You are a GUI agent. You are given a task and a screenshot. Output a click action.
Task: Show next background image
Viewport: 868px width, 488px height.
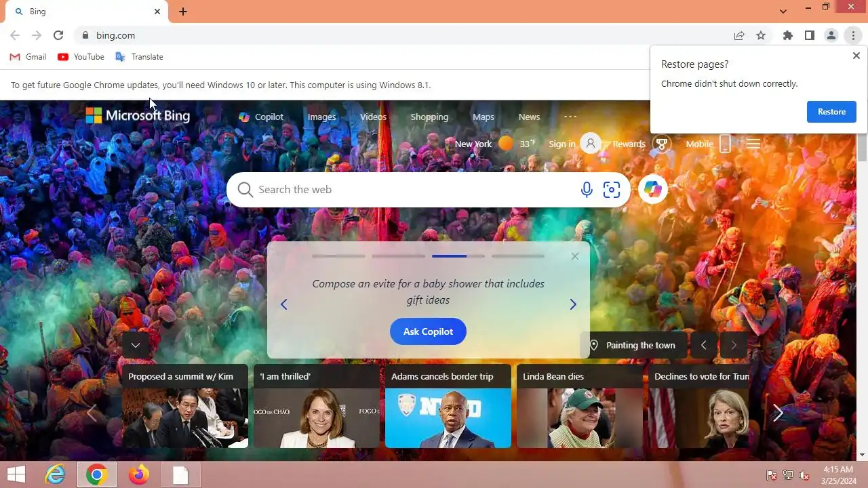tap(734, 345)
